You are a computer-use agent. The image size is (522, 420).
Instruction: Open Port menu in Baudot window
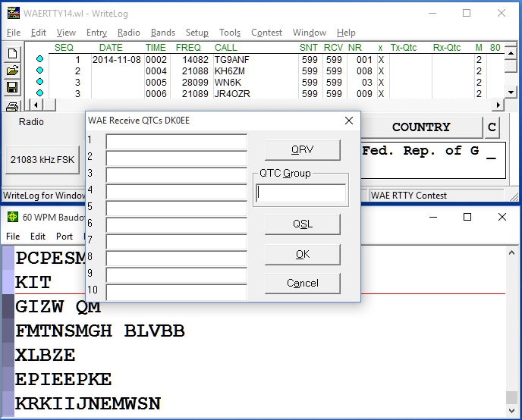(x=64, y=236)
